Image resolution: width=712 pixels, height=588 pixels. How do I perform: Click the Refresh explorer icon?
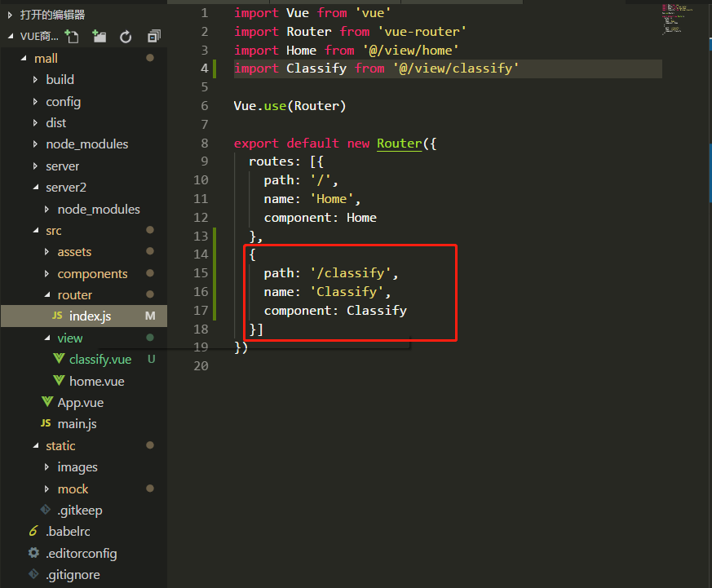point(126,37)
